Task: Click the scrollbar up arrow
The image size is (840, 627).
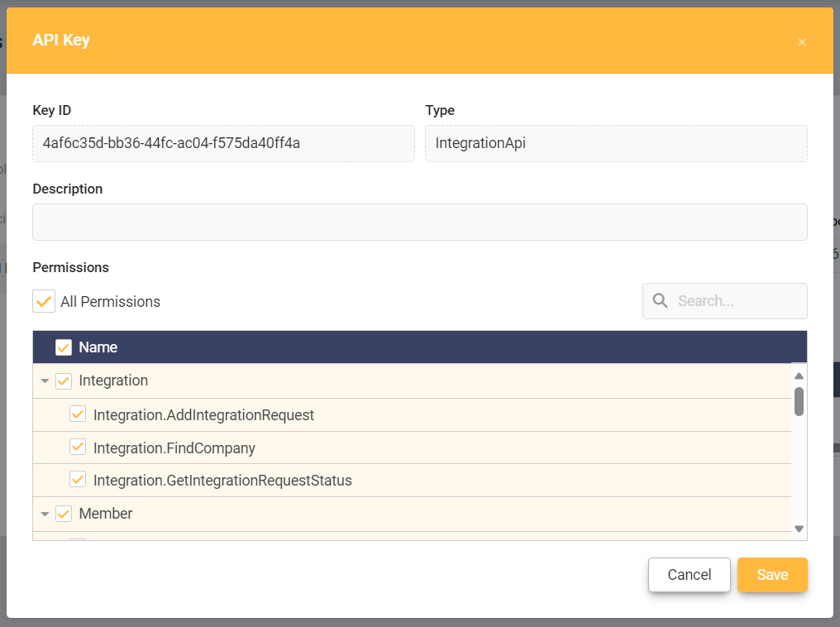Action: [x=798, y=376]
